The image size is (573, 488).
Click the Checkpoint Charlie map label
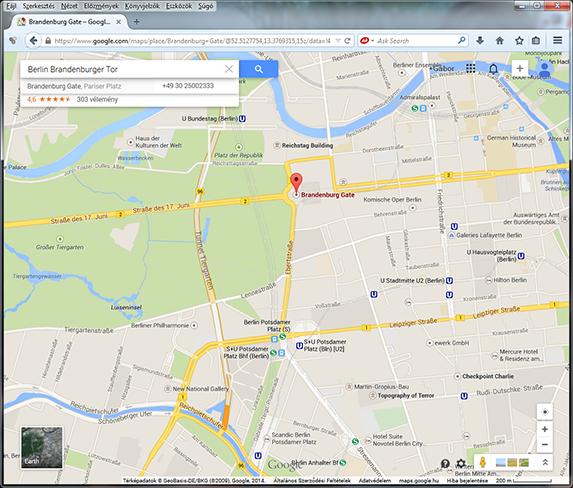coord(488,376)
